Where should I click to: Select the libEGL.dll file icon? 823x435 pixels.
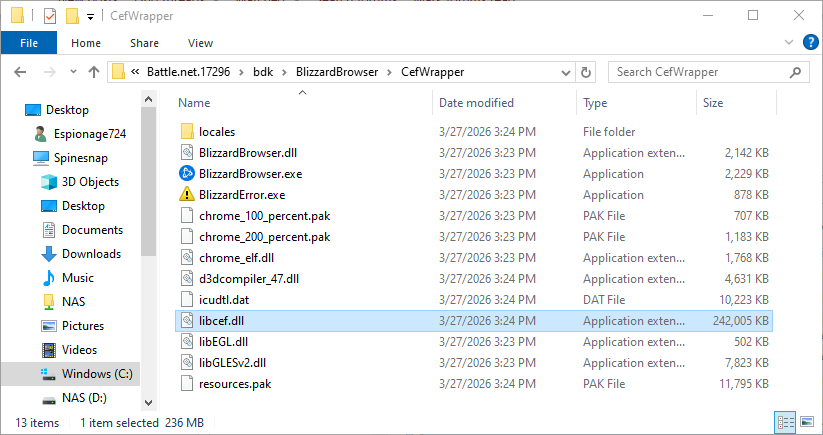pyautogui.click(x=187, y=342)
